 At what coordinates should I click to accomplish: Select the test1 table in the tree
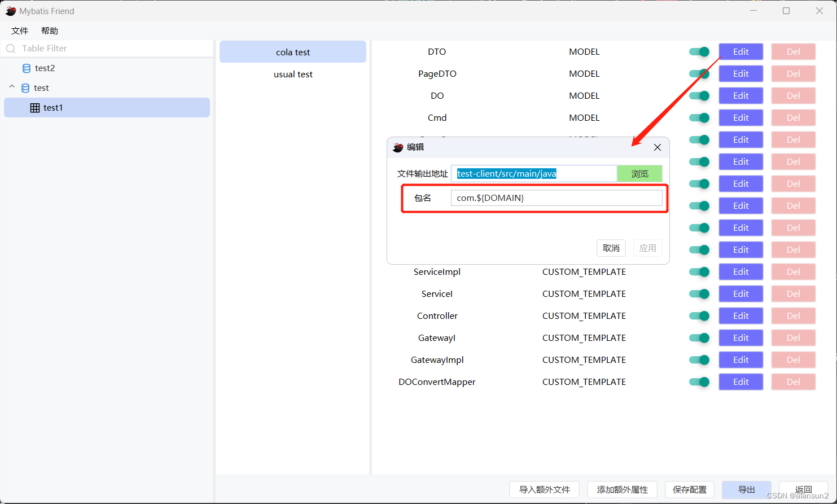click(x=107, y=108)
